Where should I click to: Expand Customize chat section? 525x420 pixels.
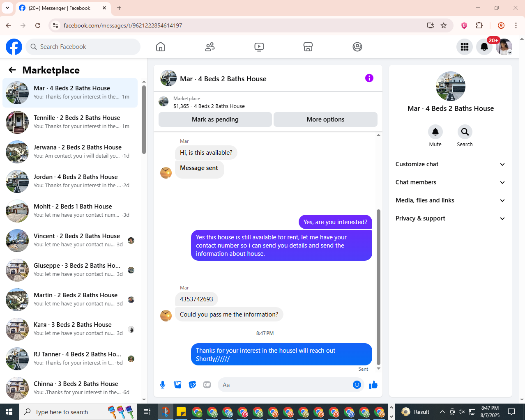click(451, 164)
